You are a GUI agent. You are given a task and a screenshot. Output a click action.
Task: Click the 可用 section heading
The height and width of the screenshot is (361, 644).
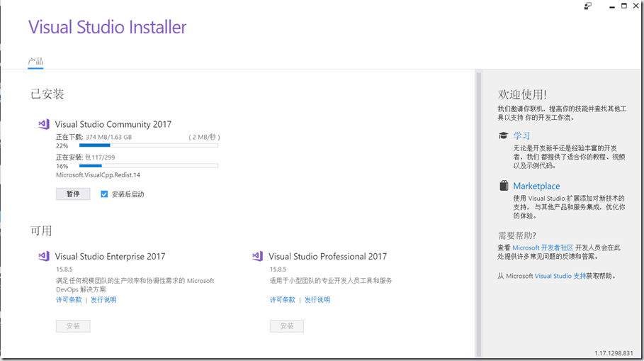click(x=41, y=231)
